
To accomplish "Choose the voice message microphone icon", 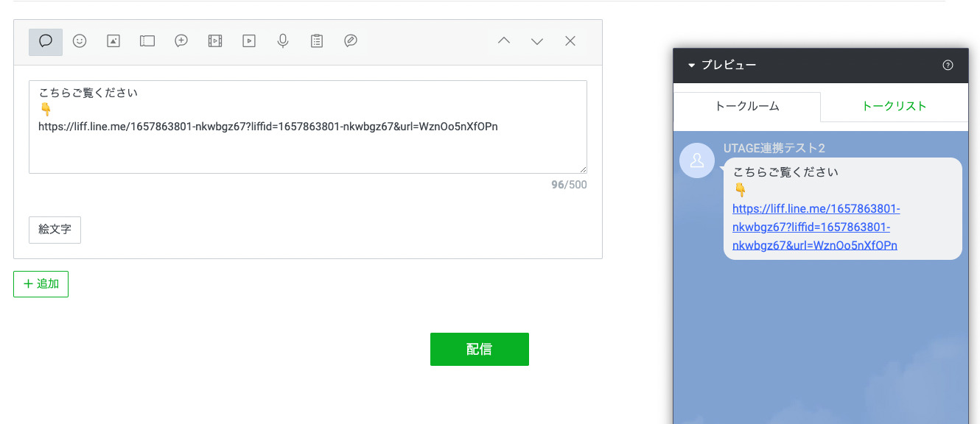I will pyautogui.click(x=283, y=42).
